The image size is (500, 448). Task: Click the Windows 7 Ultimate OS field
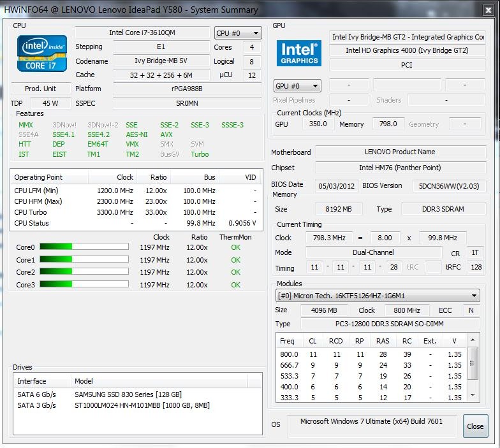click(371, 426)
